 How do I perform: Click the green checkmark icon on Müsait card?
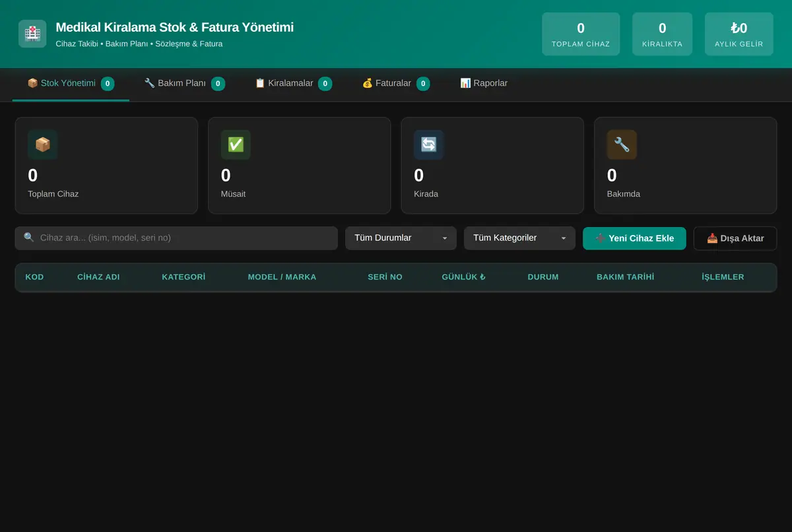(x=236, y=145)
